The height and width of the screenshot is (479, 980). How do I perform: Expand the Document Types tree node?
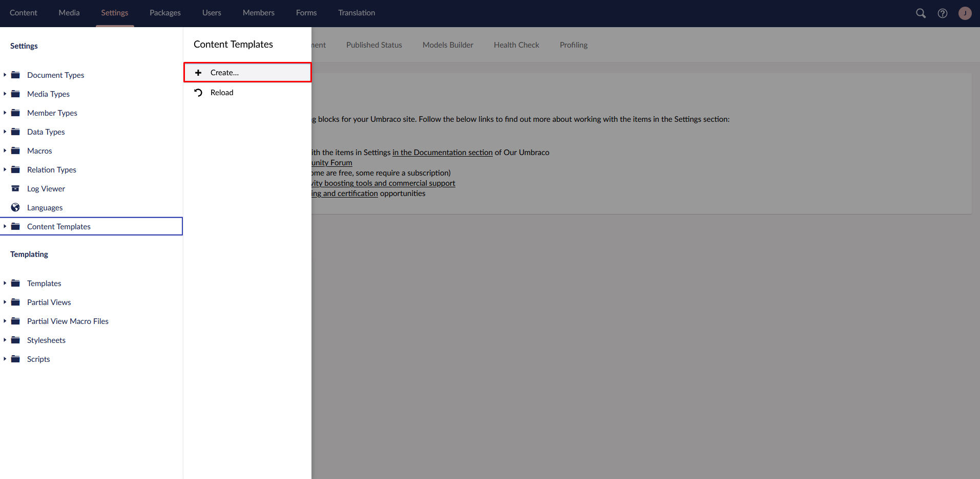tap(5, 75)
